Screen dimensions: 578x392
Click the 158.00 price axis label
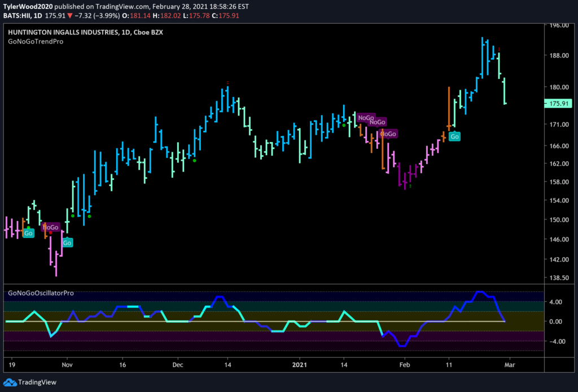click(x=561, y=182)
